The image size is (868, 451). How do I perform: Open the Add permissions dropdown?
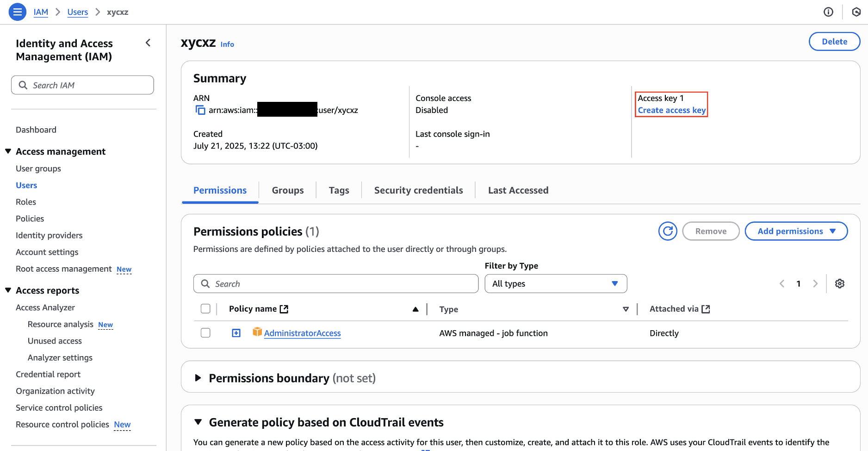coord(796,231)
